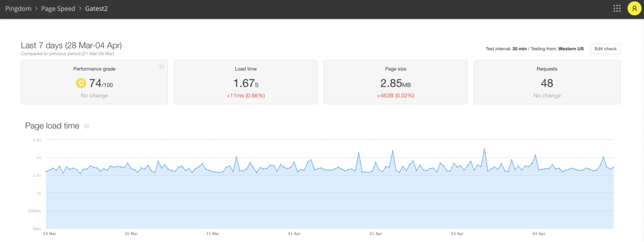
Task: Select the 04 Apr axis label
Action: [x=538, y=234]
